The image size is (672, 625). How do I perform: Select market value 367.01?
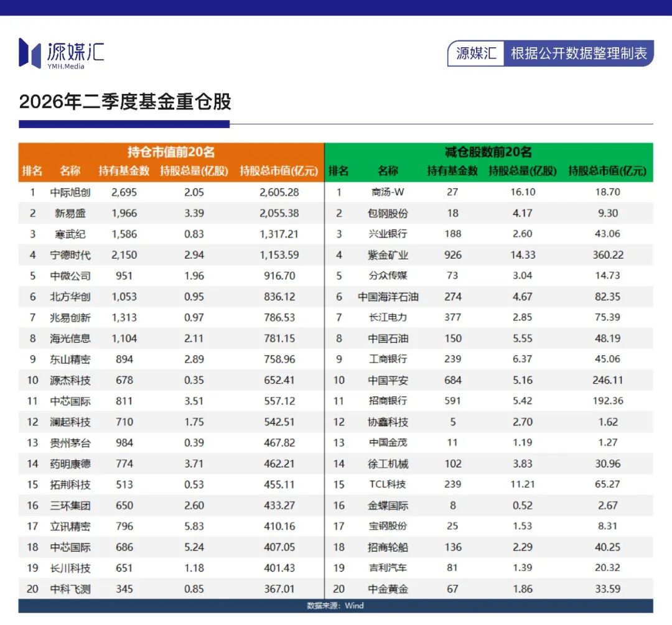coord(279,589)
